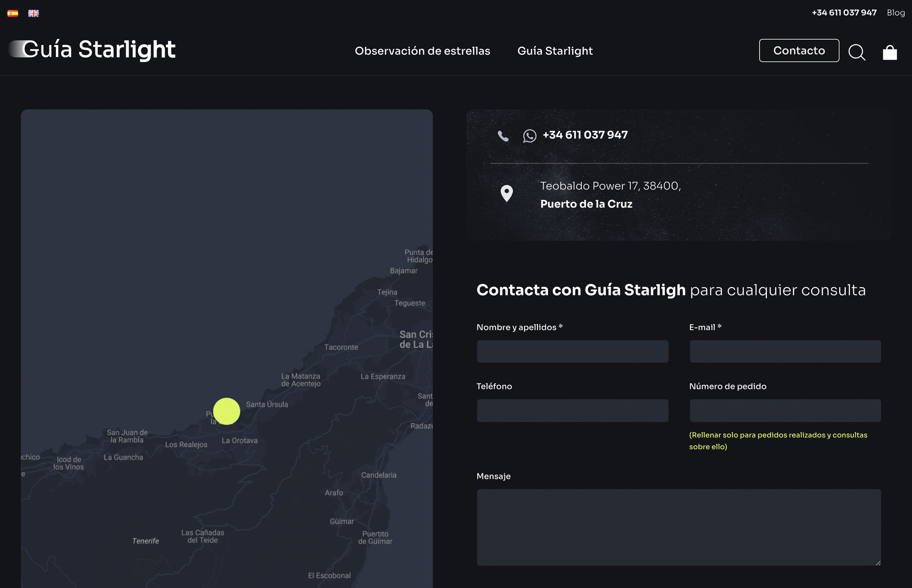912x588 pixels.
Task: Focus the Nombre y apellidos field
Action: coord(572,351)
